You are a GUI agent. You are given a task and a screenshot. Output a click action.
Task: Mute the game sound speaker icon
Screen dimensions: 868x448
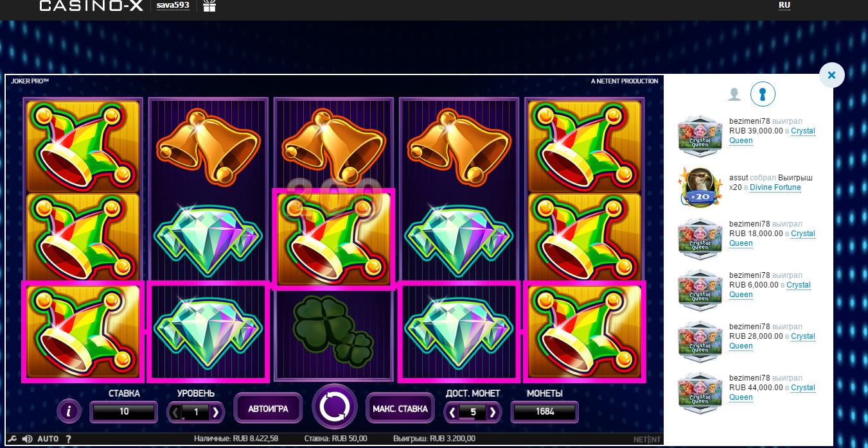(x=28, y=439)
